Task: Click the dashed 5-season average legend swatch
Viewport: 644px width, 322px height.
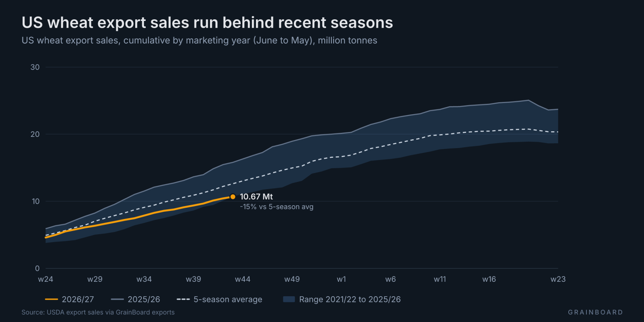Action: pyautogui.click(x=183, y=299)
